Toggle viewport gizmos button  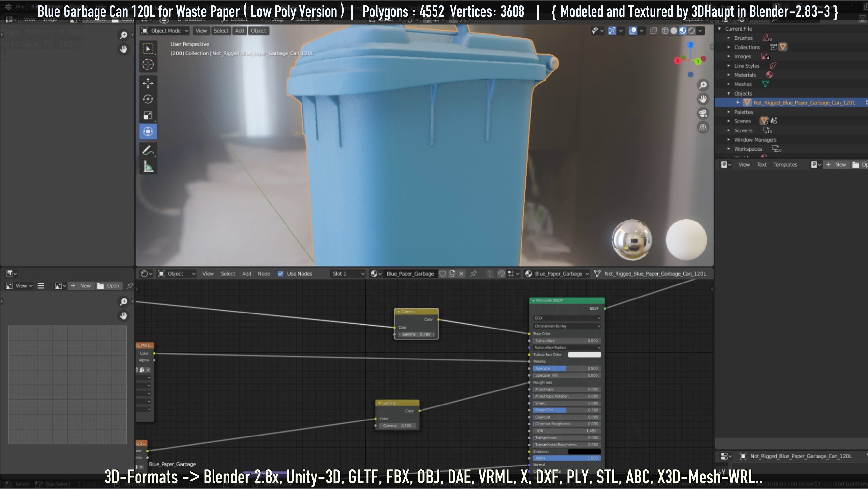coord(612,31)
